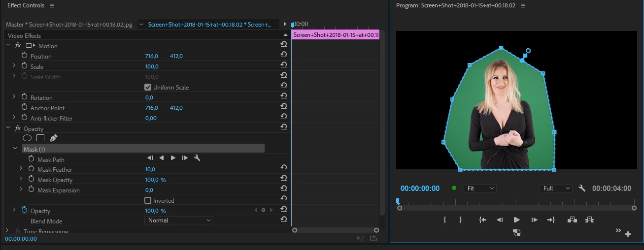Toggle Opacity effect fx switch
Viewport: 644px width, 250px height.
pyautogui.click(x=18, y=128)
